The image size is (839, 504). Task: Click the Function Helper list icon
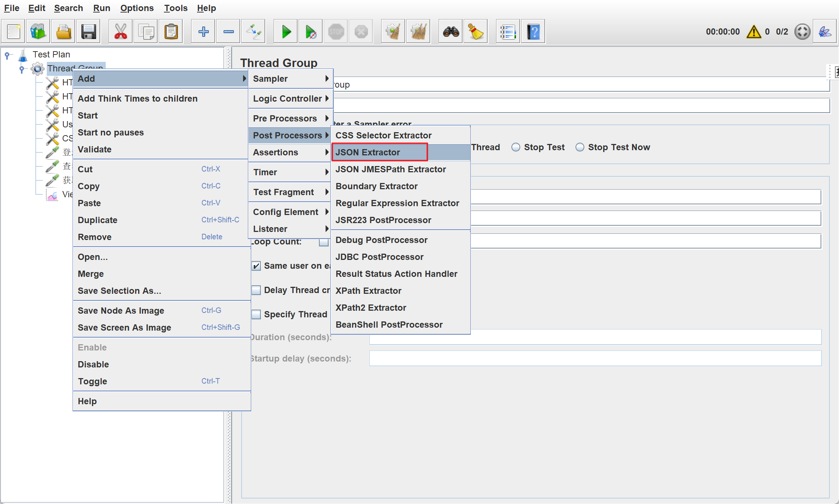508,32
